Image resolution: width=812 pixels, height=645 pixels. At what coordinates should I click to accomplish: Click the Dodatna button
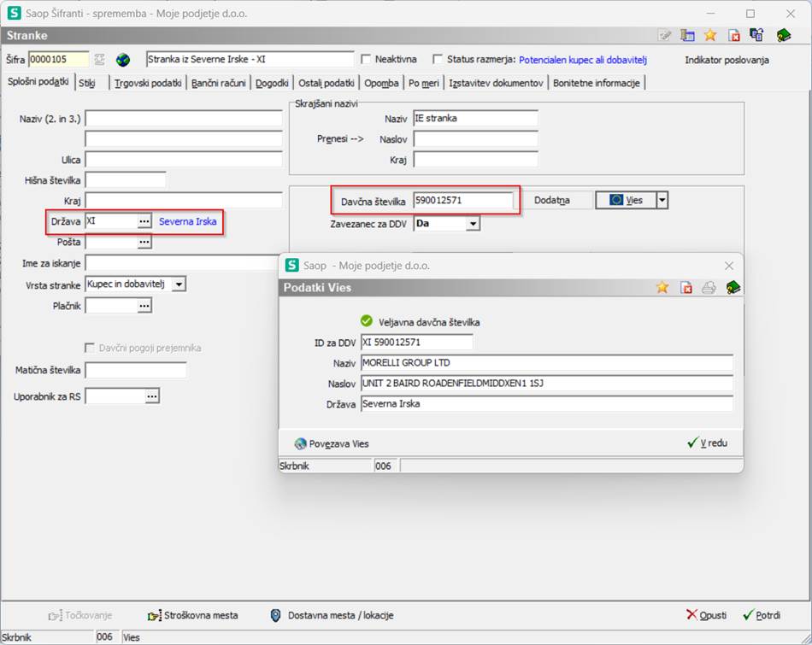click(x=552, y=200)
